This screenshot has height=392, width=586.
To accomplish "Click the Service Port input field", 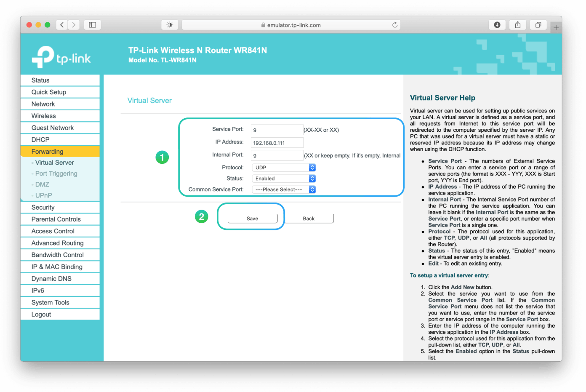I will click(277, 130).
